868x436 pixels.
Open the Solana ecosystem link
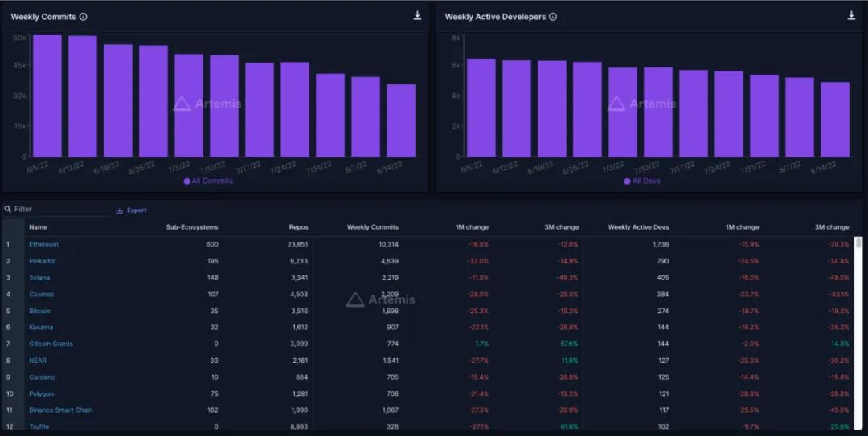(39, 278)
